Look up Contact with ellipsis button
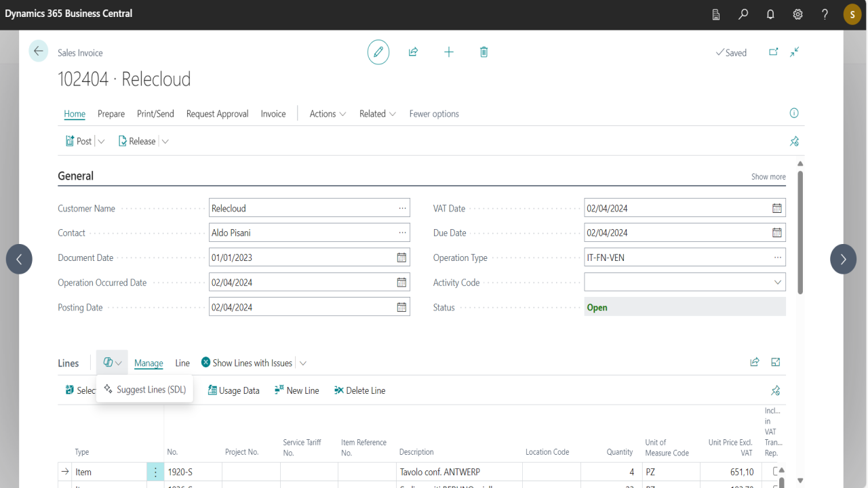868x488 pixels. pos(402,232)
